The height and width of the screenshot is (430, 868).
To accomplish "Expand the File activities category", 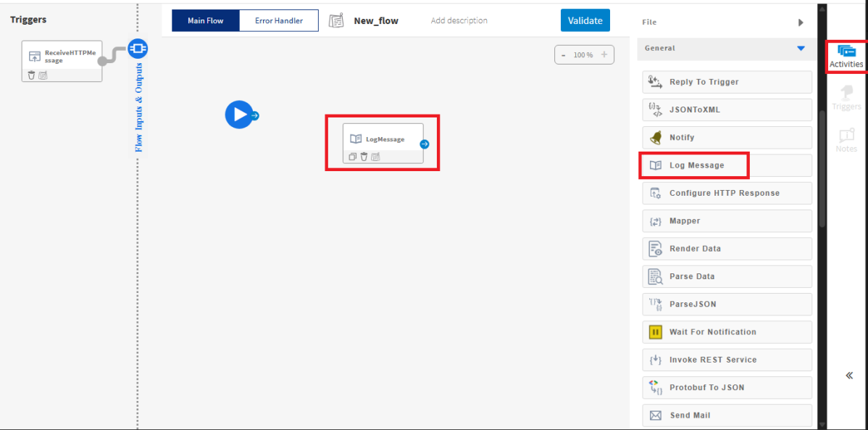I will pyautogui.click(x=801, y=22).
